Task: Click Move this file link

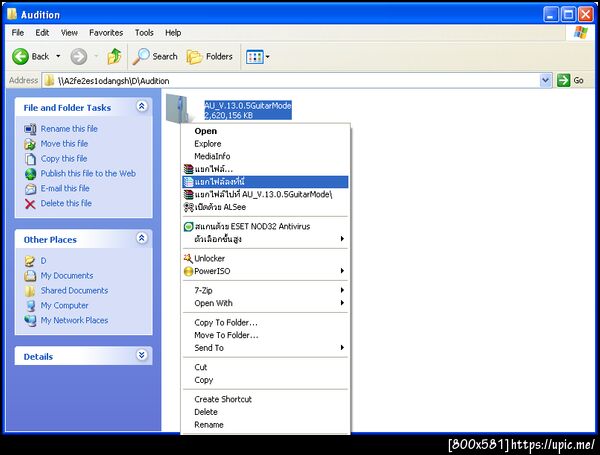Action: pyautogui.click(x=64, y=144)
